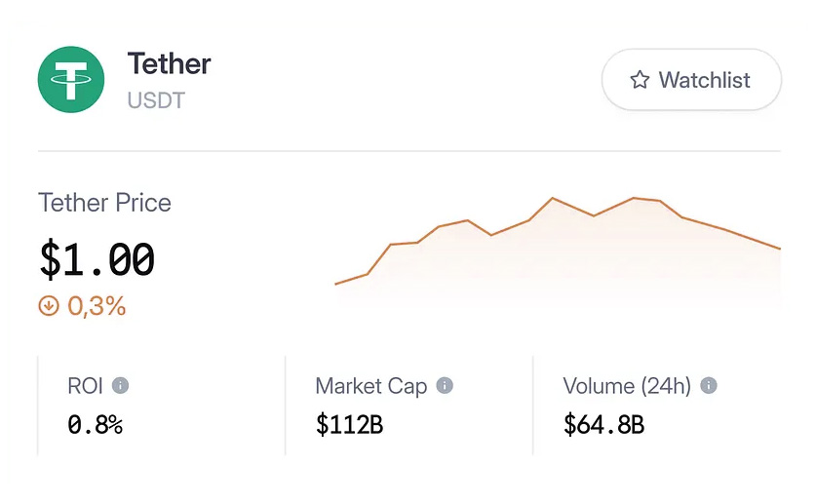Click the Volume (24h) info icon
Image resolution: width=816 pixels, height=504 pixels.
click(x=709, y=386)
